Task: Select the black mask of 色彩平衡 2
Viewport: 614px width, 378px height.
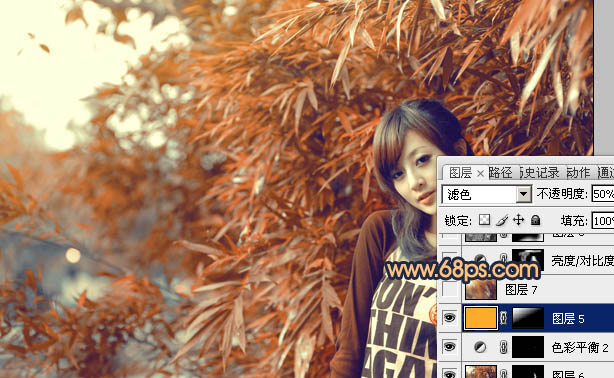Action: (528, 347)
